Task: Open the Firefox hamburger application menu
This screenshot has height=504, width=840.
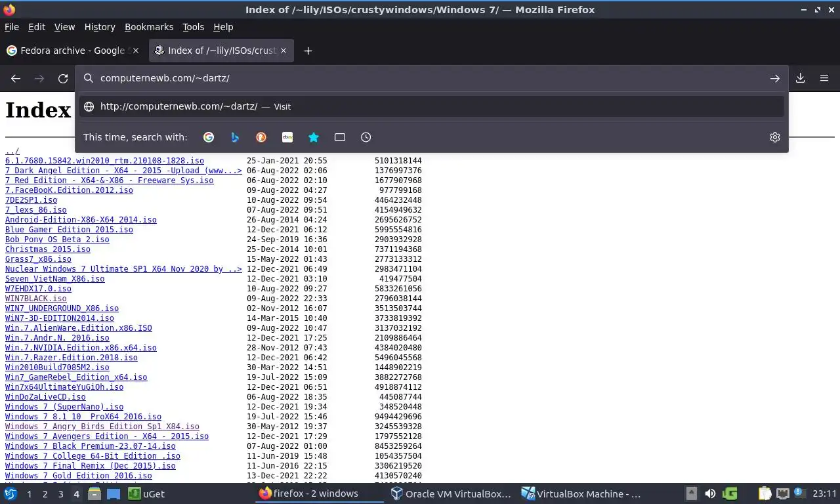Action: pos(824,78)
